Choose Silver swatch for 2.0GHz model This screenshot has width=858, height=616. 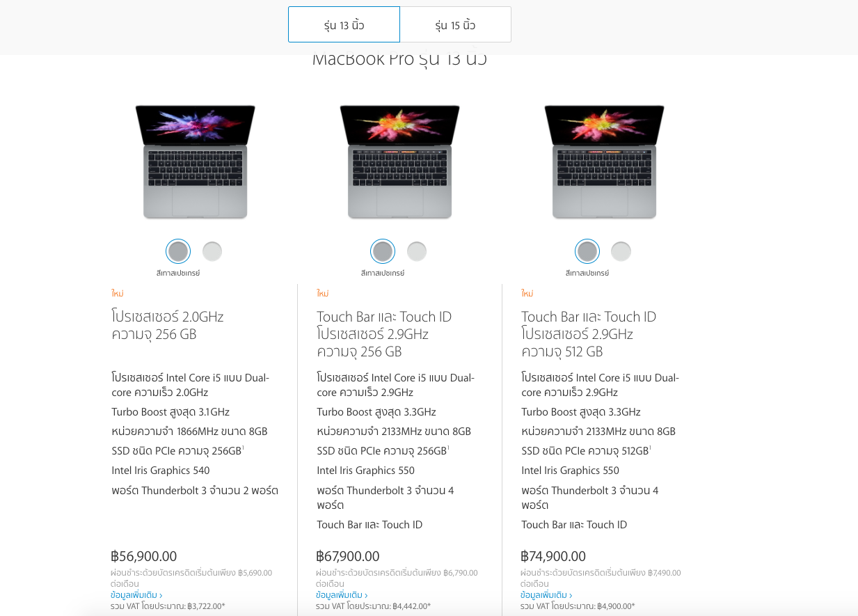[x=212, y=251]
